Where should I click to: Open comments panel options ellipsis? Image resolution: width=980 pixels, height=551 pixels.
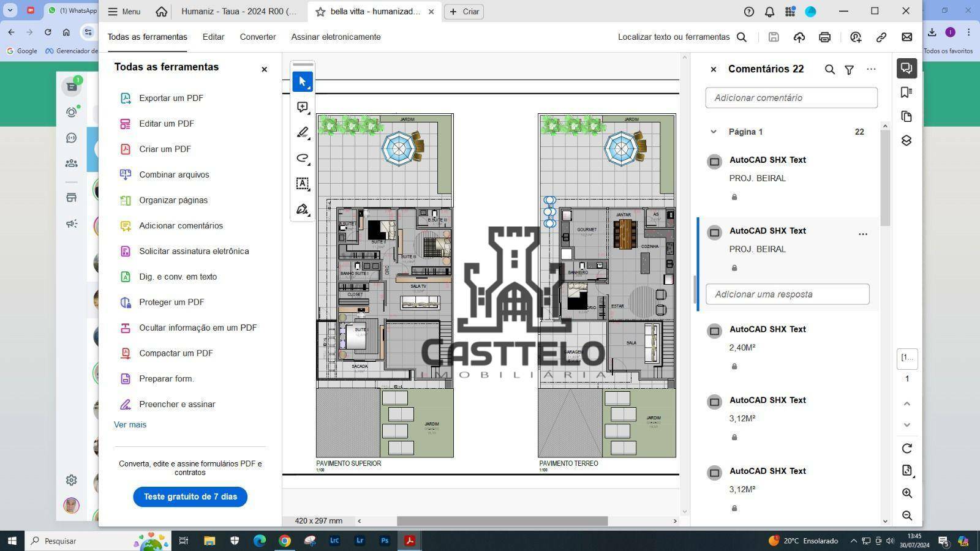tap(871, 69)
